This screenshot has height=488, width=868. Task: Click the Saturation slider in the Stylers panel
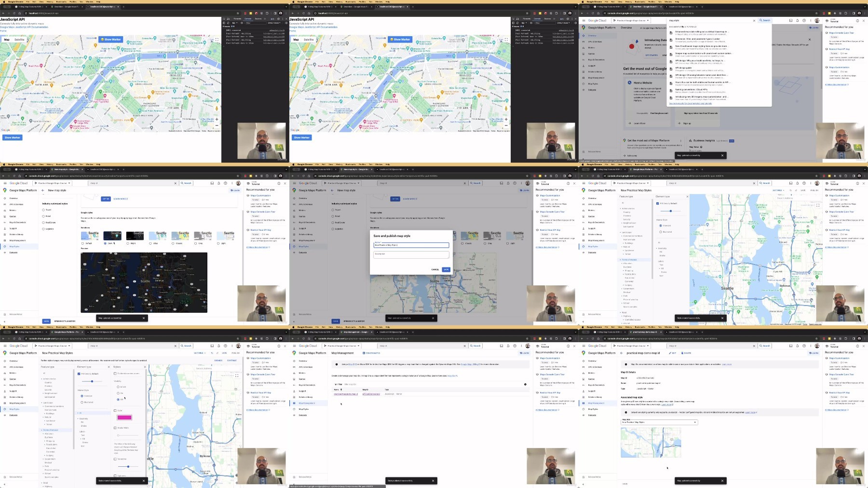click(128, 466)
